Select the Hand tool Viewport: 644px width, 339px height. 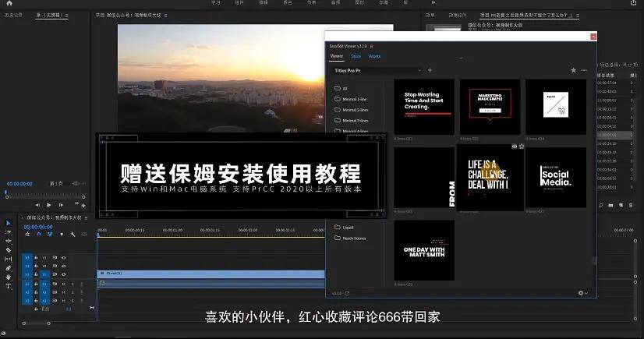tap(9, 277)
